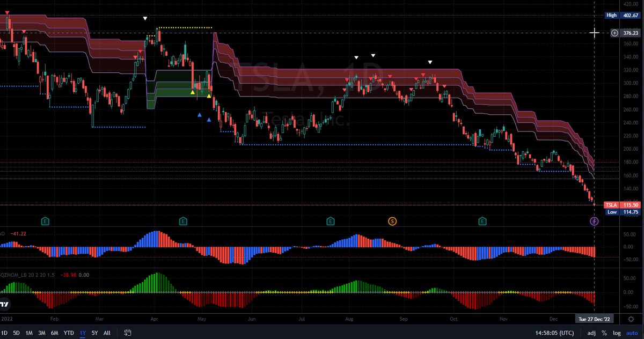Click the 376.23 crosshair price label

[629, 33]
